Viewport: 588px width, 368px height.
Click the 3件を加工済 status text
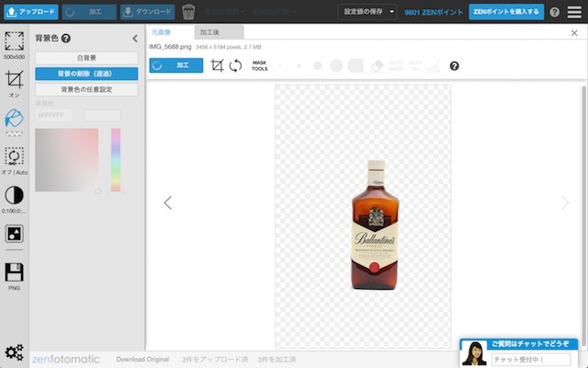pyautogui.click(x=277, y=360)
